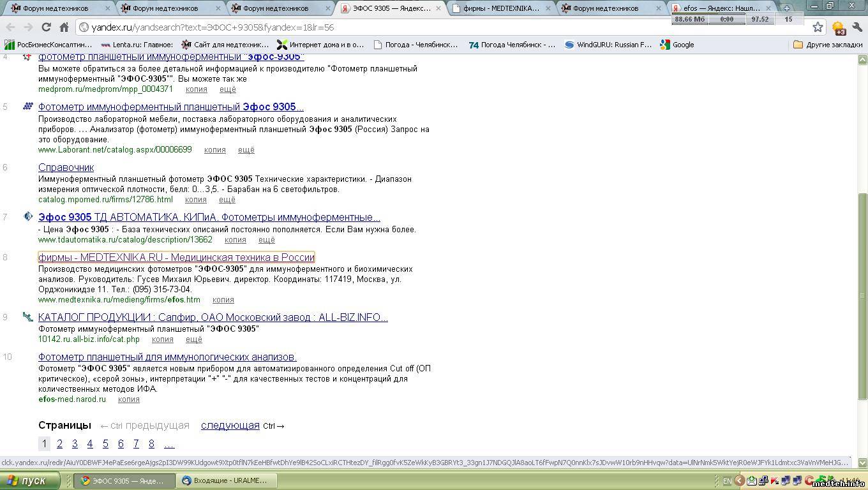The image size is (868, 490).
Task: Open the Google bookmark in the bookmarks bar
Action: tap(677, 45)
